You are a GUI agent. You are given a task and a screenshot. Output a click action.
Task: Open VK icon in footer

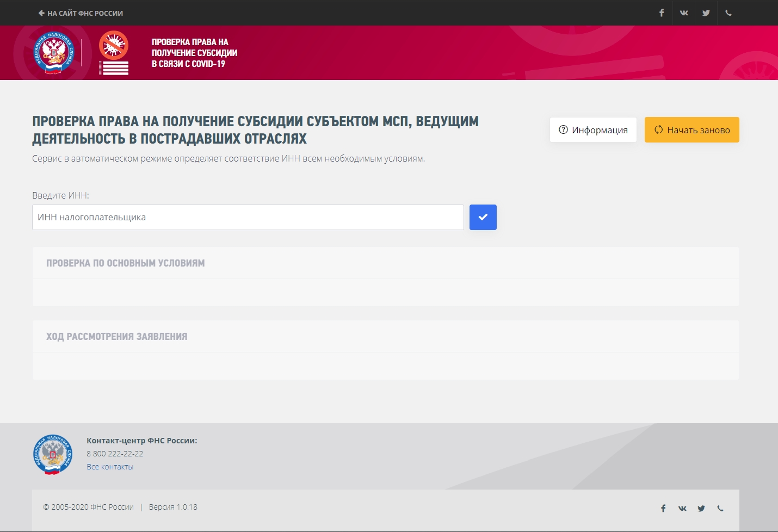tap(682, 508)
